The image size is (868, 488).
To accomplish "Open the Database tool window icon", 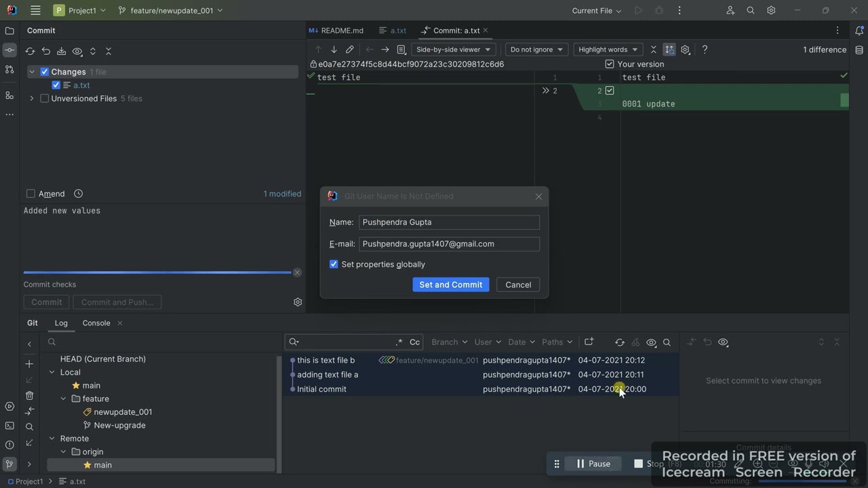I will point(859,50).
